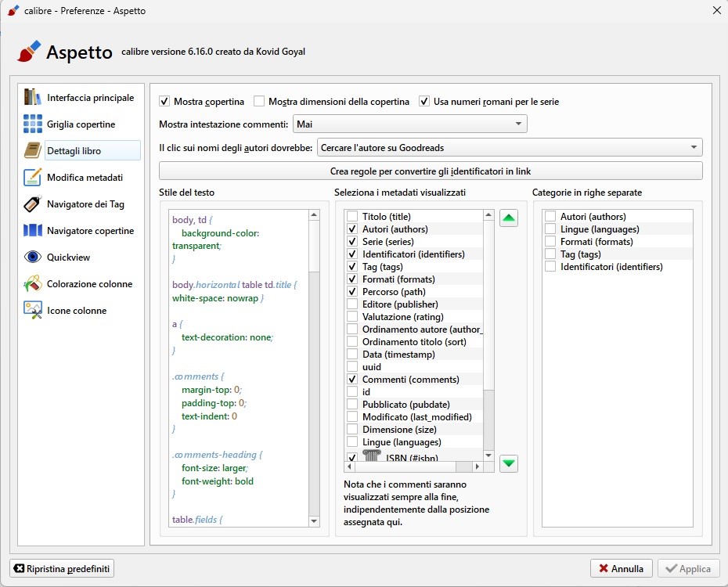Screen dimensions: 728x587
Task: Move selected metadata up with green arrow
Action: 509,219
